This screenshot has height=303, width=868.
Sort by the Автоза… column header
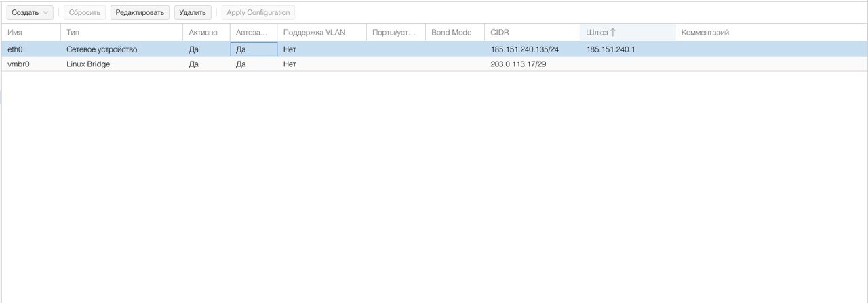(254, 33)
